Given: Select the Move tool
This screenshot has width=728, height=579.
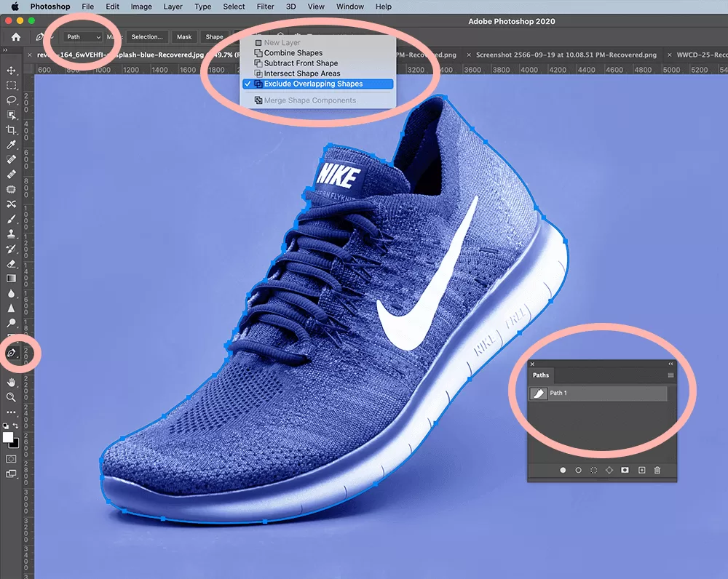Looking at the screenshot, I should [x=11, y=71].
